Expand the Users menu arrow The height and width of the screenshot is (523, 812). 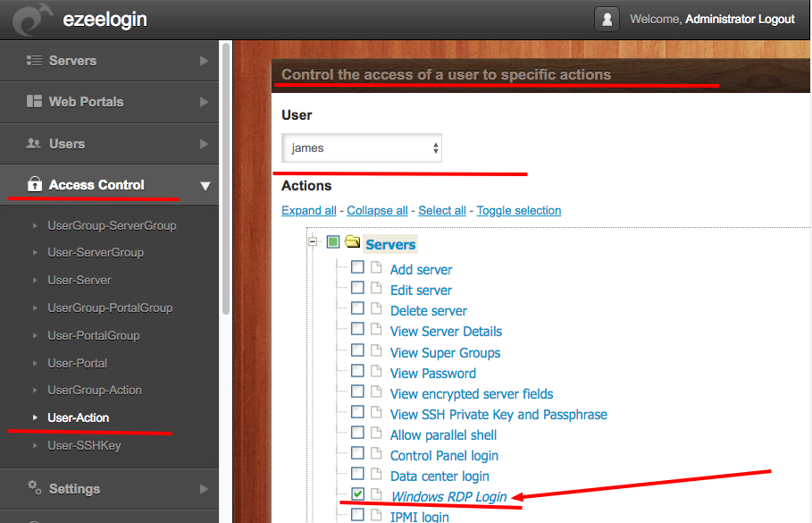pyautogui.click(x=204, y=144)
